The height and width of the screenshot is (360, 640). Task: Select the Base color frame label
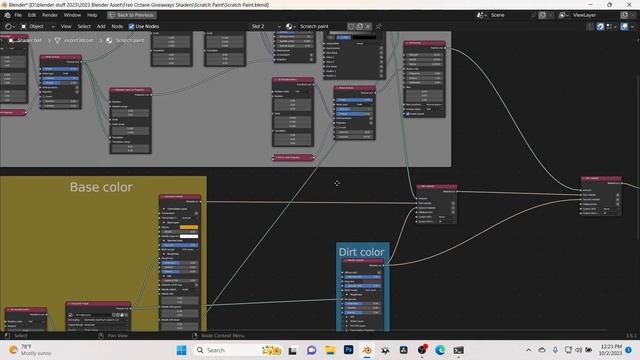point(101,187)
